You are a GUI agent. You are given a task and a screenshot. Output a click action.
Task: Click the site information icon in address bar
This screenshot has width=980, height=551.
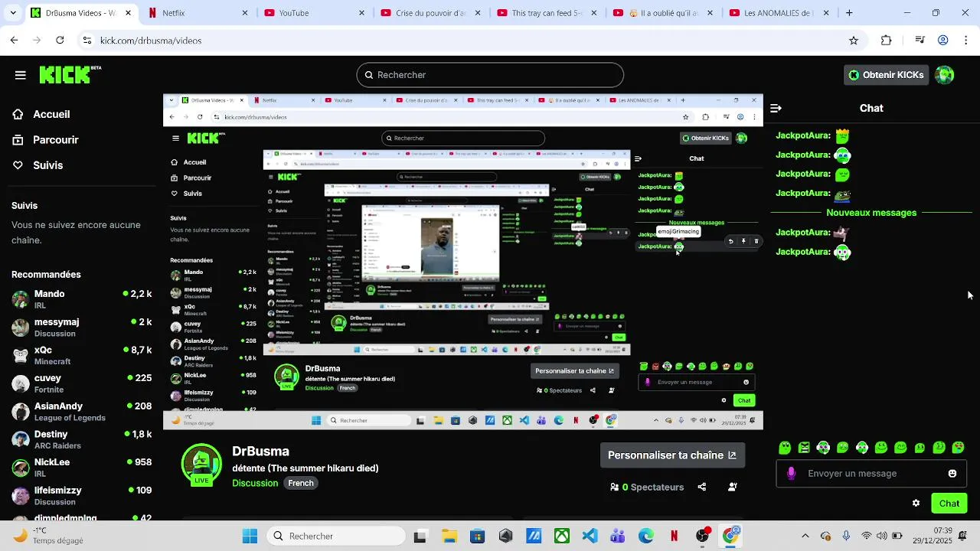pyautogui.click(x=87, y=41)
